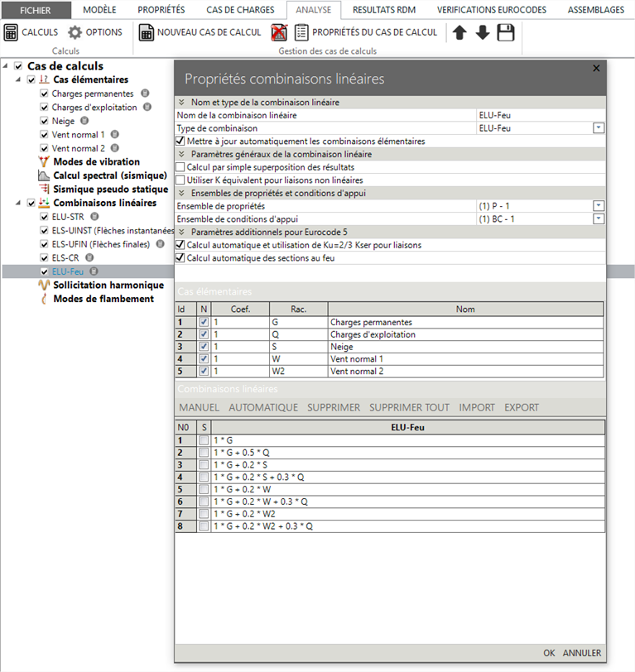
Task: Select combination row 1 * G + 0.2 * W2
Action: [x=408, y=514]
